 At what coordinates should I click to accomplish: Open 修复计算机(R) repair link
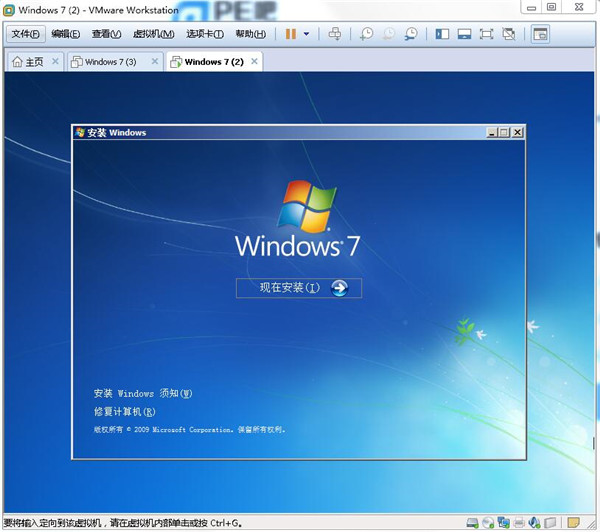click(125, 412)
